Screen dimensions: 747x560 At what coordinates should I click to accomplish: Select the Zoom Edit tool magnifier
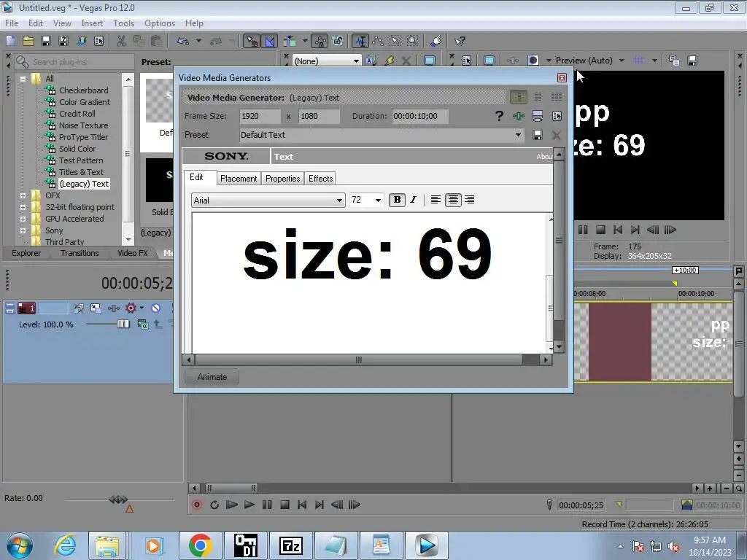pyautogui.click(x=413, y=41)
